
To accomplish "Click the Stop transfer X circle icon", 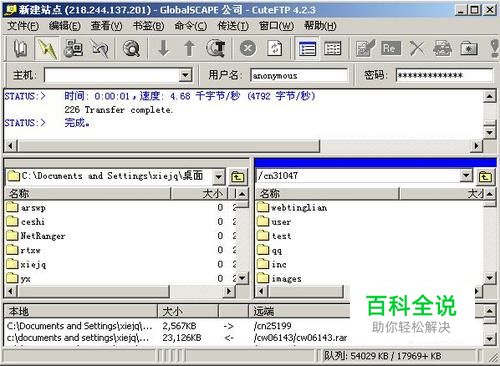I will pyautogui.click(x=248, y=48).
